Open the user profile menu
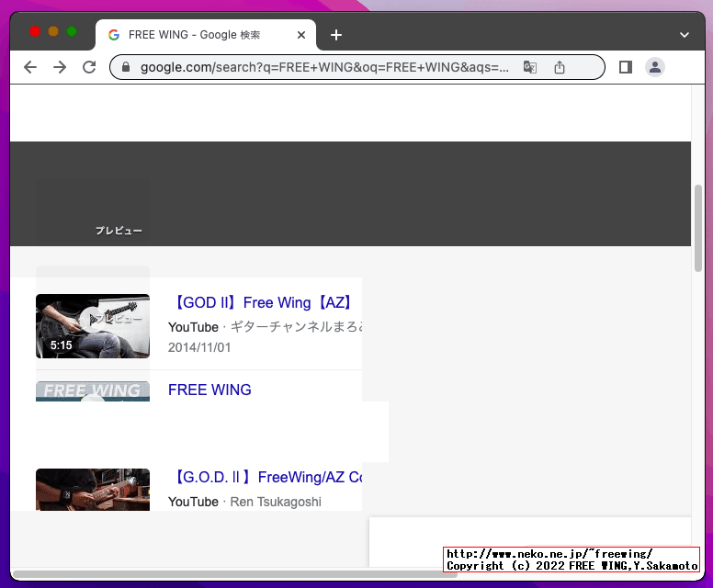This screenshot has width=713, height=588. coord(655,67)
